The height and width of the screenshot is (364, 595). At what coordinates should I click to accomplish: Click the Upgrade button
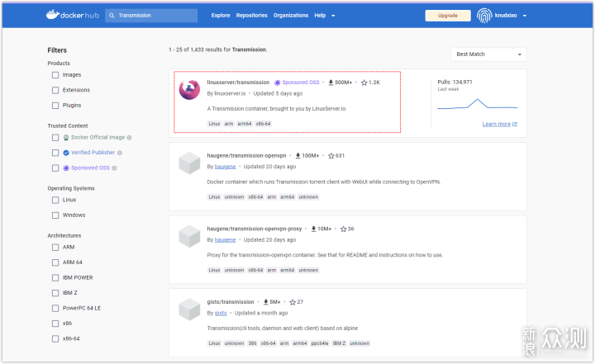447,16
